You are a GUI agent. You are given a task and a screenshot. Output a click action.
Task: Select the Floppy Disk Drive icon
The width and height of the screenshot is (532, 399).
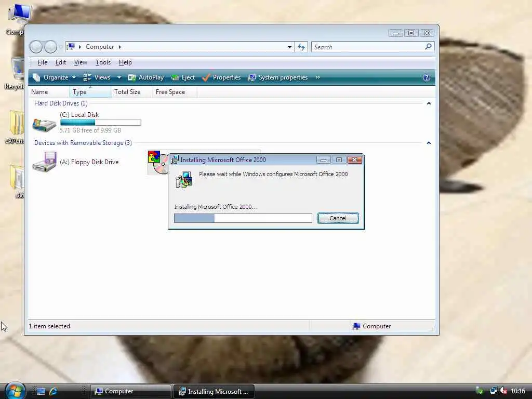[45, 162]
